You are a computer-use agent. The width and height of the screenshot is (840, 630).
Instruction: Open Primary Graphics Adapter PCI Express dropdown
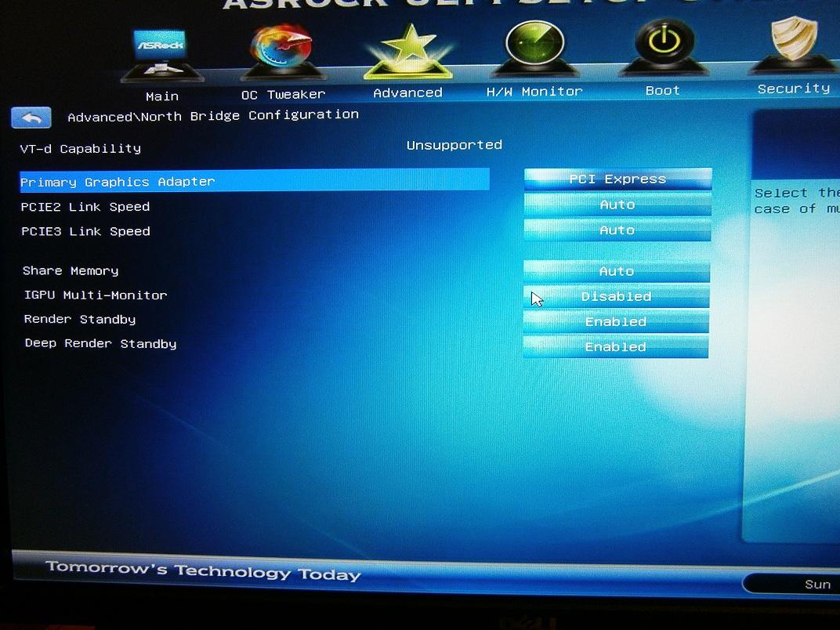point(618,179)
